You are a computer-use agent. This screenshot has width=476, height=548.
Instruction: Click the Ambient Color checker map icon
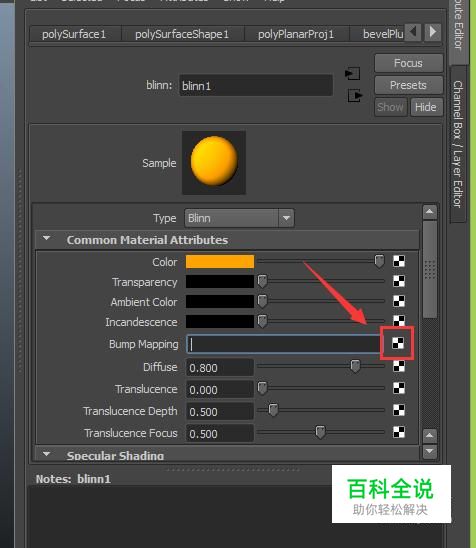tap(399, 301)
